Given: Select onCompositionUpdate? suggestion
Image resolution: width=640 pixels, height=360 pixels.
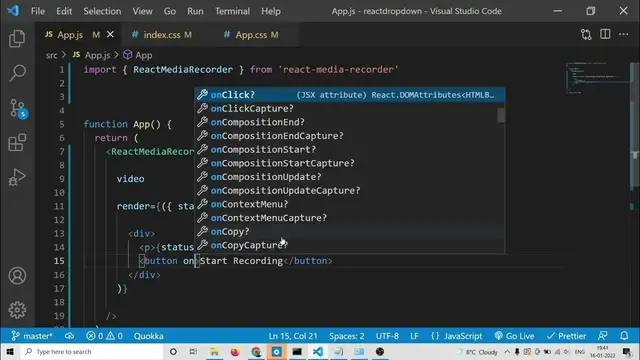Looking at the screenshot, I should [x=349, y=177].
